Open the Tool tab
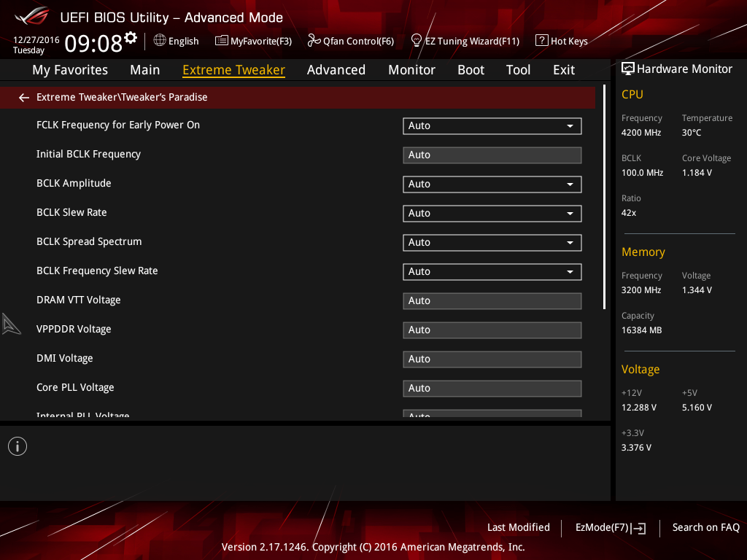The width and height of the screenshot is (747, 560). (x=519, y=70)
